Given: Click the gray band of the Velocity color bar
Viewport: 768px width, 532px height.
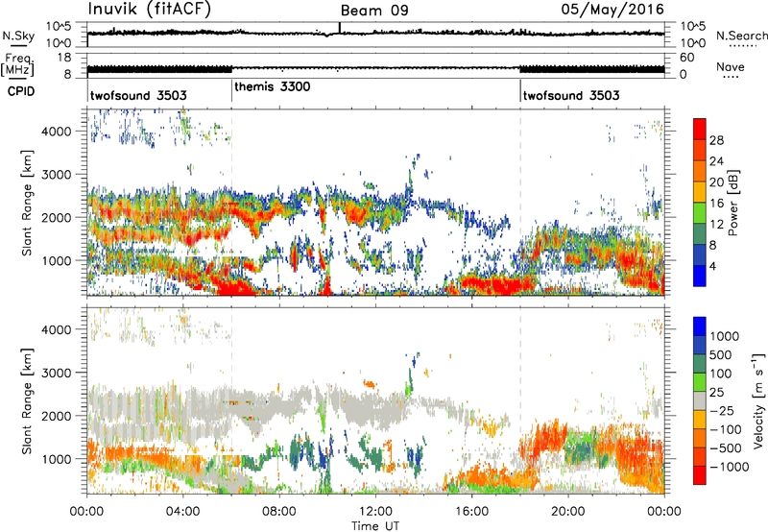Looking at the screenshot, I should (700, 401).
